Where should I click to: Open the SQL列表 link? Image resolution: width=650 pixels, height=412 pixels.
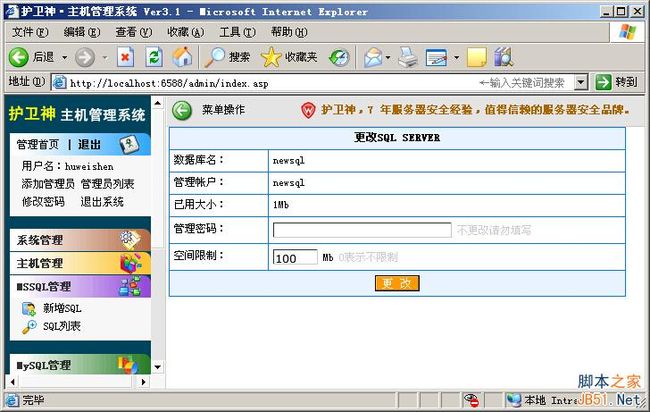click(x=62, y=326)
